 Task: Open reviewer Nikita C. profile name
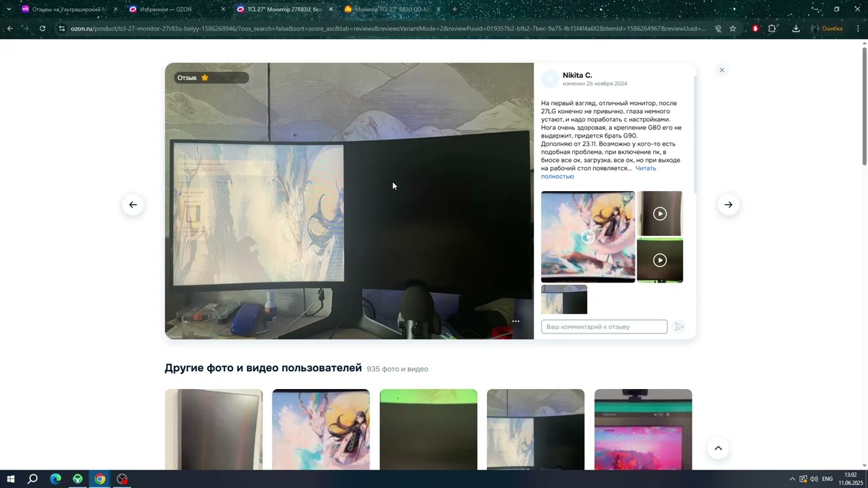(577, 75)
